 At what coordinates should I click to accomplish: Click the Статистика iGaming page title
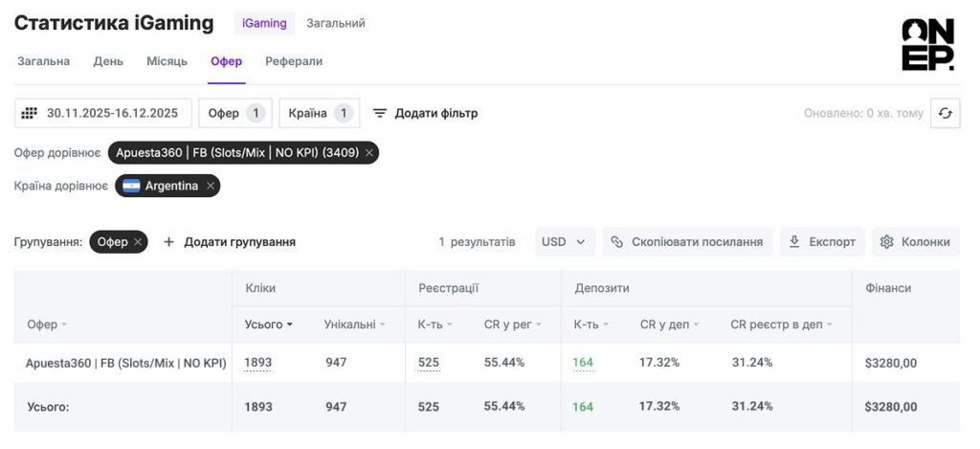pyautogui.click(x=114, y=23)
